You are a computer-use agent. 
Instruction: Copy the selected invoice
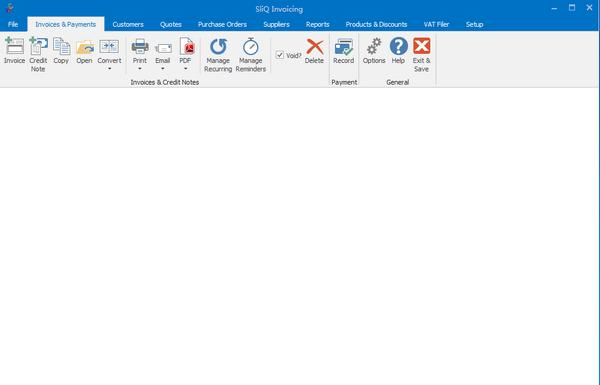pos(61,51)
